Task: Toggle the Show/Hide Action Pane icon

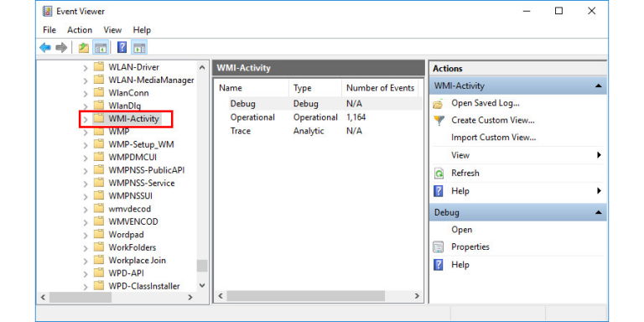Action: pyautogui.click(x=139, y=48)
